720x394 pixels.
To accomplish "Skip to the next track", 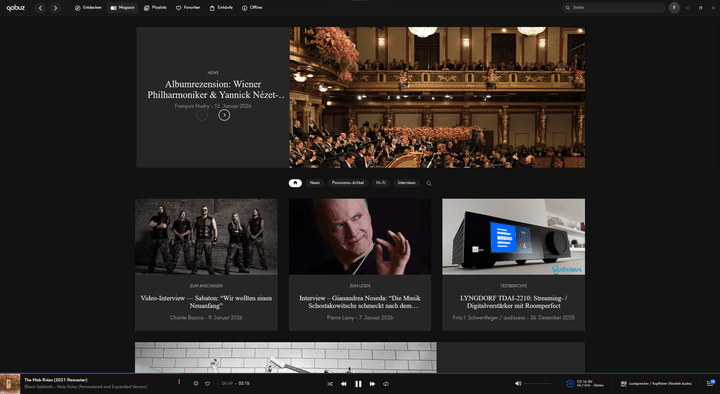I will 372,384.
